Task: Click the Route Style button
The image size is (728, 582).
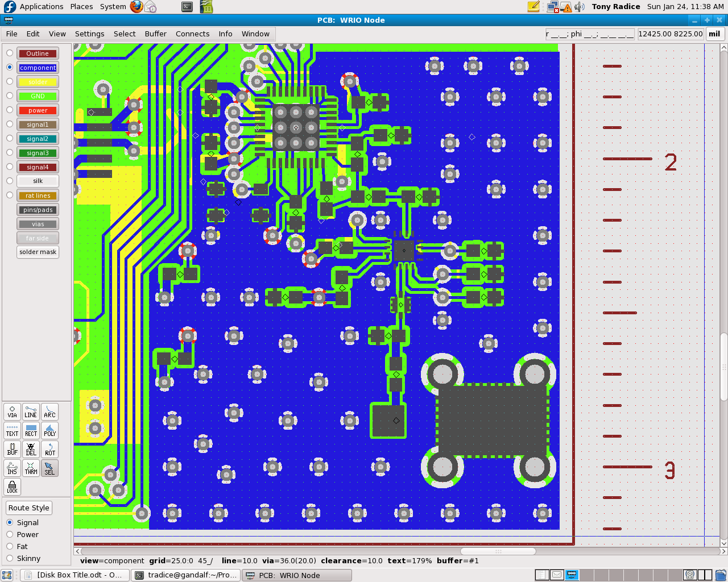Action: [x=28, y=508]
